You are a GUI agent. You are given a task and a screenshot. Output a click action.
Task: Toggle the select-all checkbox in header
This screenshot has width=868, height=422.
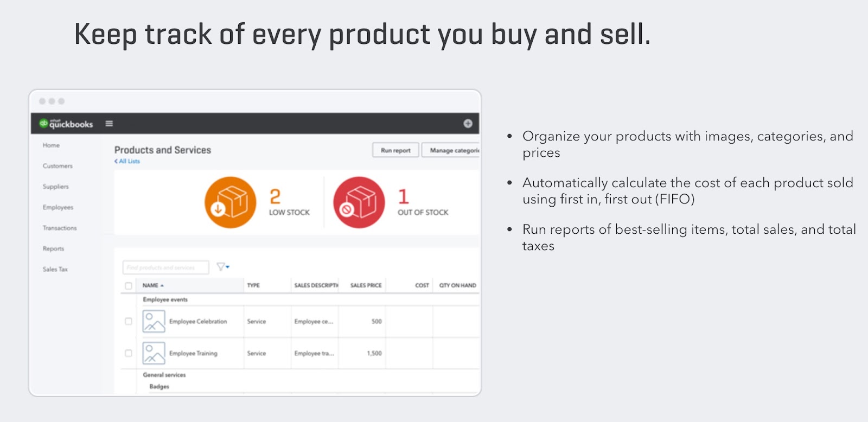(129, 286)
